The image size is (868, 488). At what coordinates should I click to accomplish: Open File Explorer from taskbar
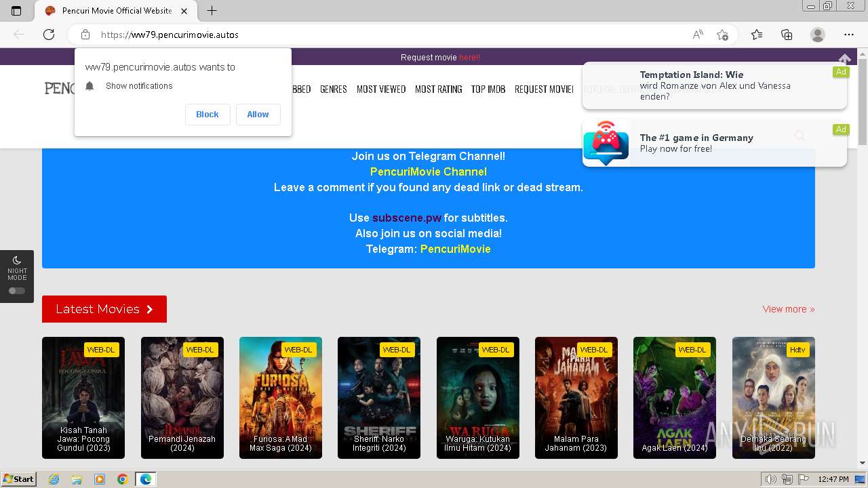point(77,479)
